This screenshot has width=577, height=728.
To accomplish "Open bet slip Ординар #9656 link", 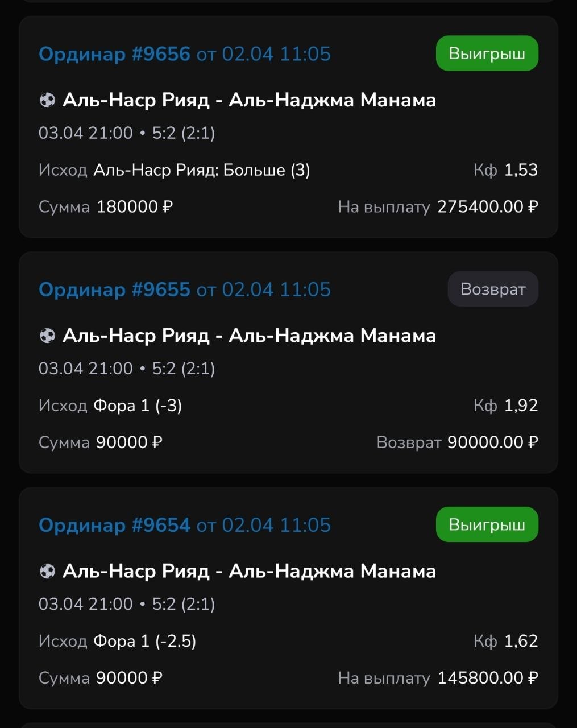I will coord(114,54).
